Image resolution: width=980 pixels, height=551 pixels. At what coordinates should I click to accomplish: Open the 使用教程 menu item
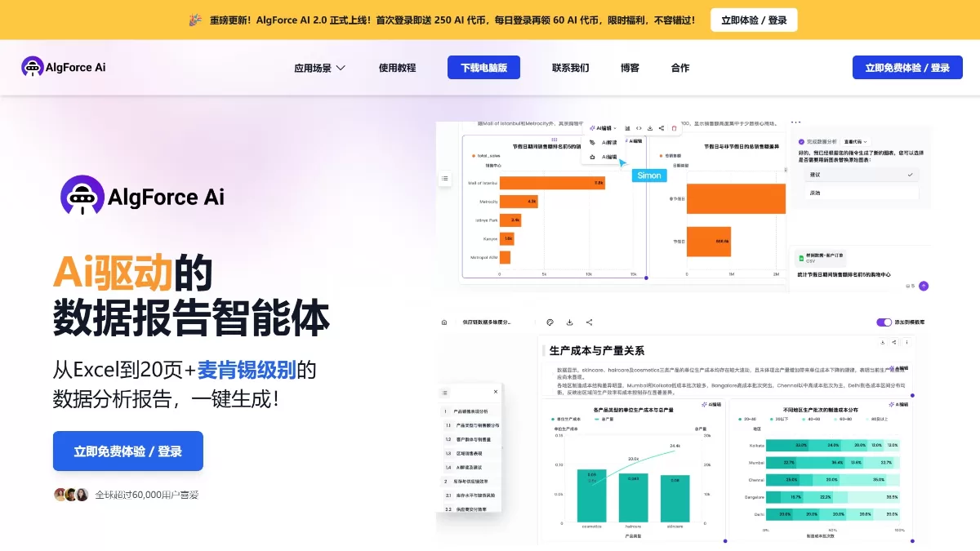tap(397, 68)
